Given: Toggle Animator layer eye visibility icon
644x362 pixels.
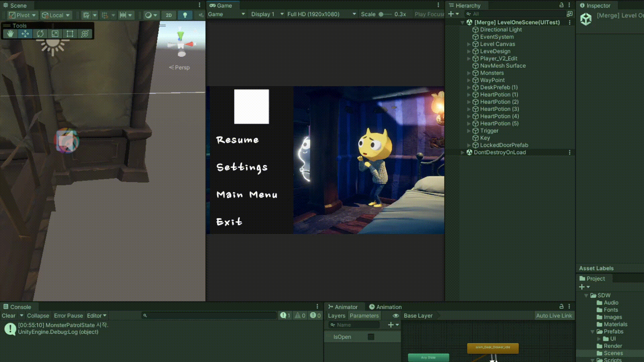Looking at the screenshot, I should click(396, 316).
